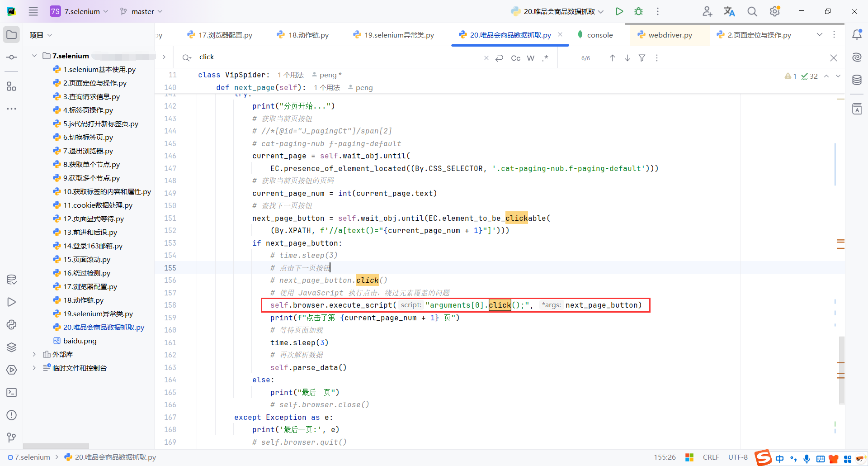Open the Run tool window in left sidebar

pyautogui.click(x=12, y=302)
